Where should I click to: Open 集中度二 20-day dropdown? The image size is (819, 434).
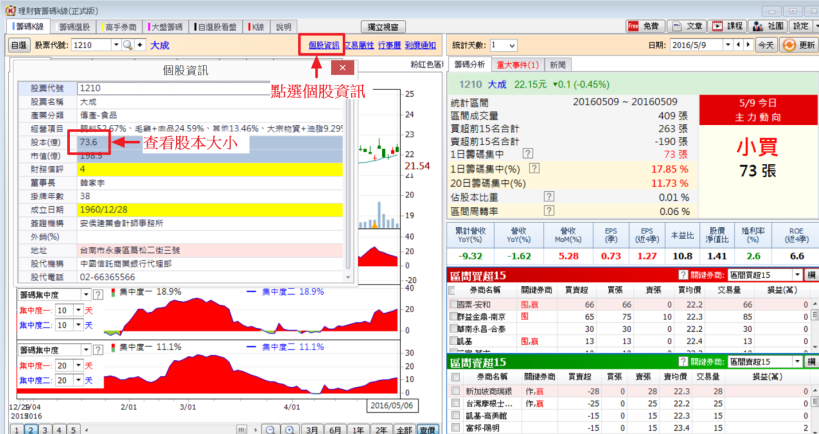[78, 380]
